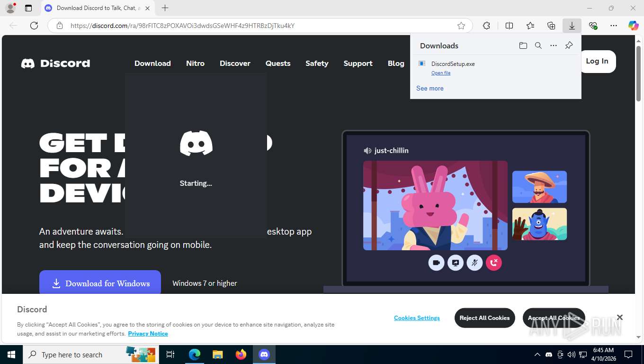Click the Downloads toolbar icon

click(572, 26)
